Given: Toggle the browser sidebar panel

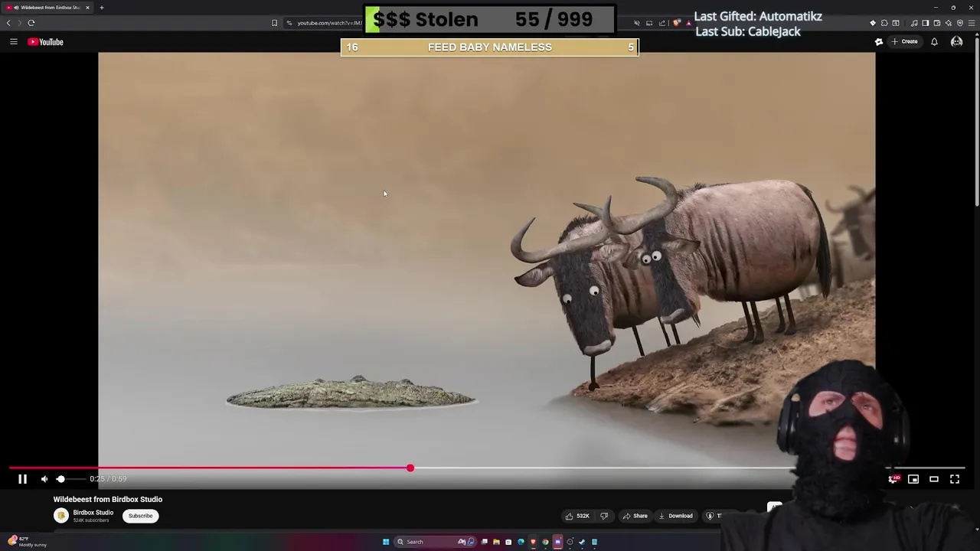Looking at the screenshot, I should pyautogui.click(x=925, y=23).
